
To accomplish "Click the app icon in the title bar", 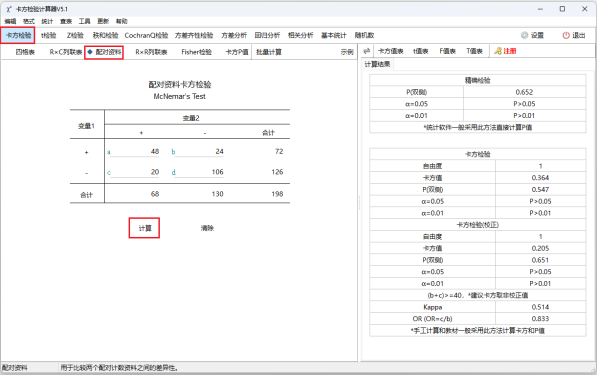I will coord(8,9).
